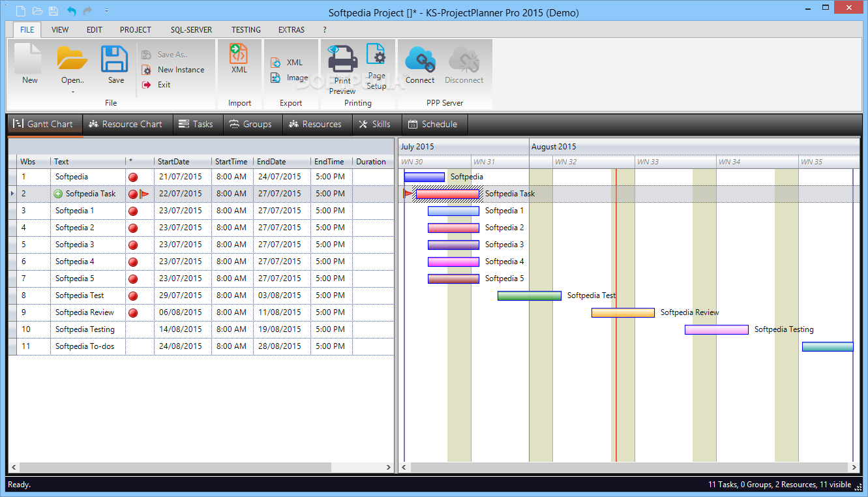The height and width of the screenshot is (497, 868).
Task: Click the red status circle in the Softpedia Review row
Action: pyautogui.click(x=133, y=312)
